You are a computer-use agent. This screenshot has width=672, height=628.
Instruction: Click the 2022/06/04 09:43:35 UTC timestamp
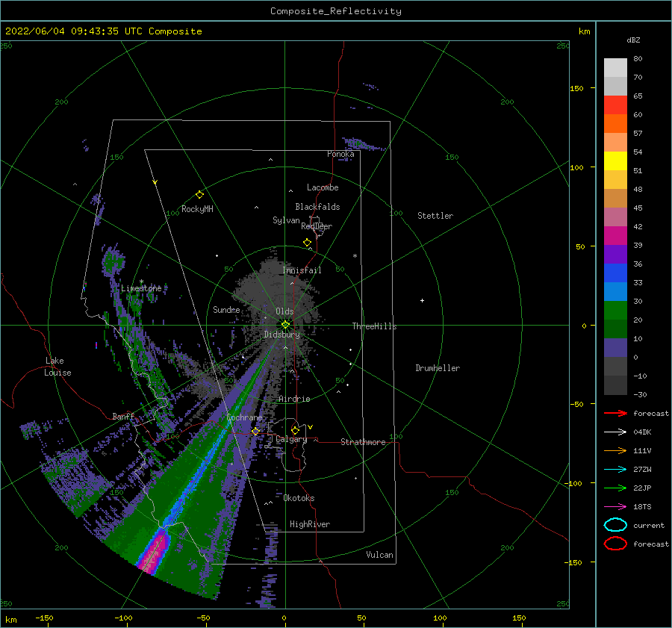(x=74, y=31)
